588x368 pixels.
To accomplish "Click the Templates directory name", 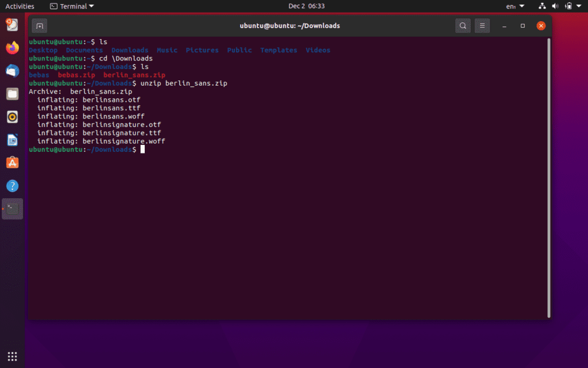I will [x=278, y=50].
